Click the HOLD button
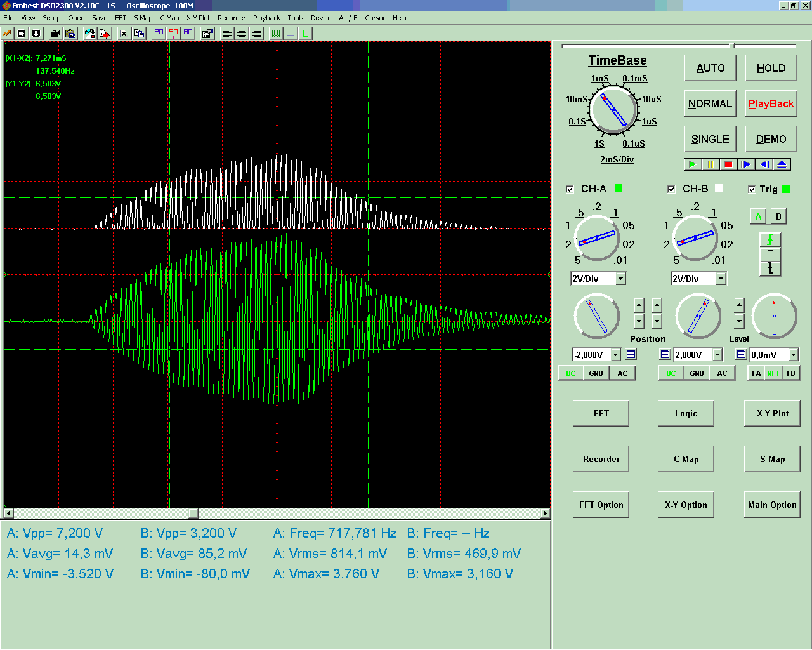Image resolution: width=812 pixels, height=650 pixels. pyautogui.click(x=771, y=68)
